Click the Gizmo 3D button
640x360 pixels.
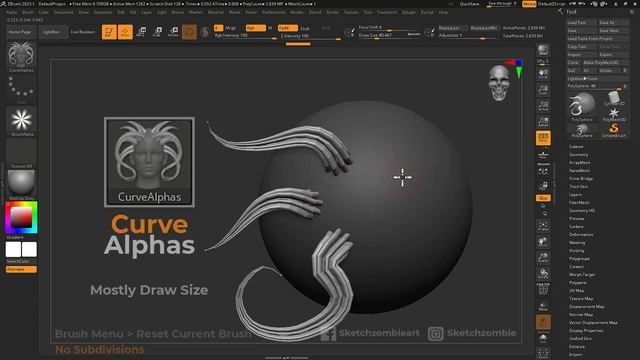(x=189, y=32)
